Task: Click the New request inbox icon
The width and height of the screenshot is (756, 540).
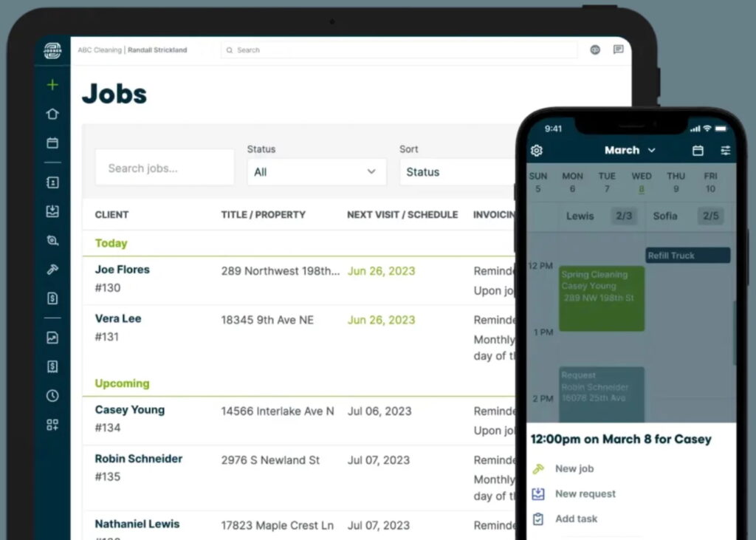Action: [x=538, y=493]
